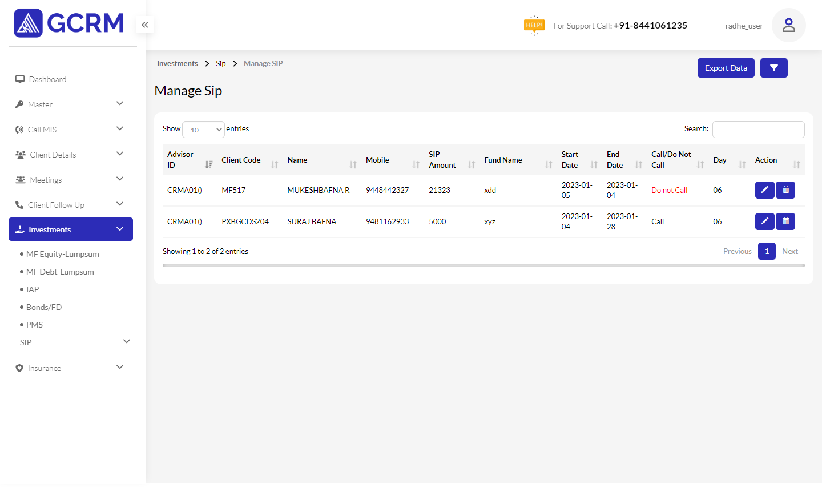
Task: Open the Investments breadcrumb link
Action: (x=177, y=63)
